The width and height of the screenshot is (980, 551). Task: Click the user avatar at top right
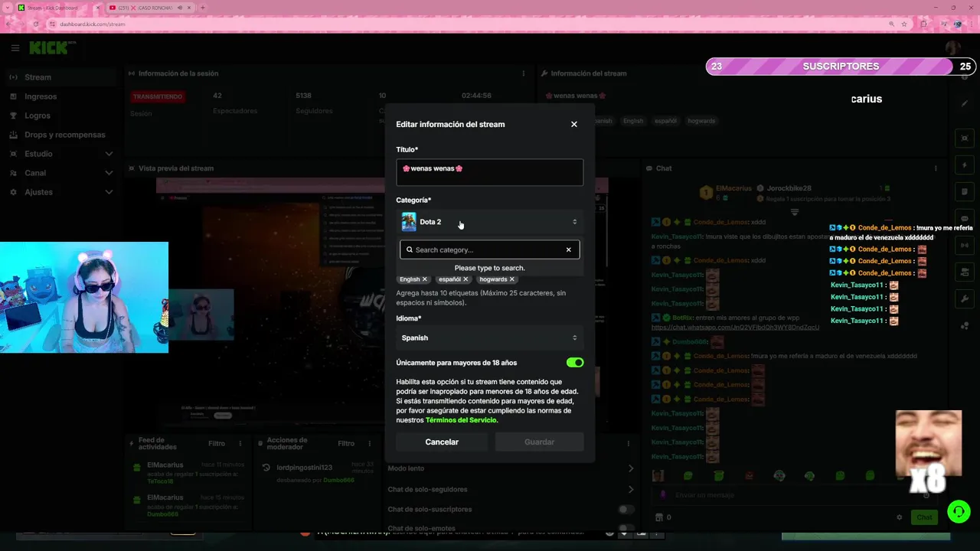(953, 47)
